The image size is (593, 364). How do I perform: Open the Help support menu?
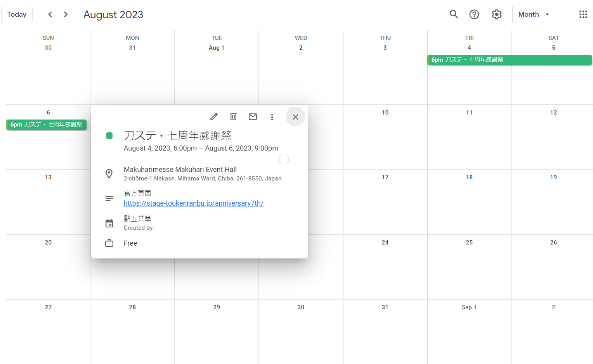pyautogui.click(x=474, y=14)
